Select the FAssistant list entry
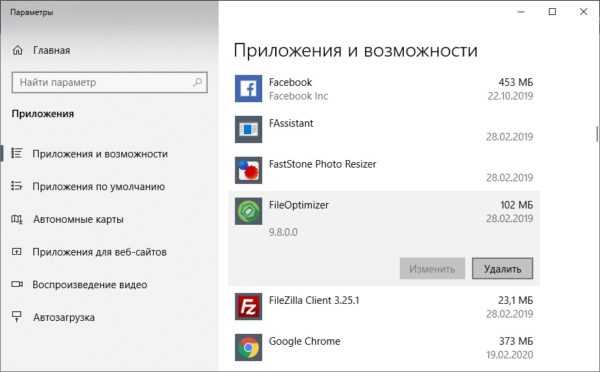Image resolution: width=600 pixels, height=372 pixels. coord(384,129)
